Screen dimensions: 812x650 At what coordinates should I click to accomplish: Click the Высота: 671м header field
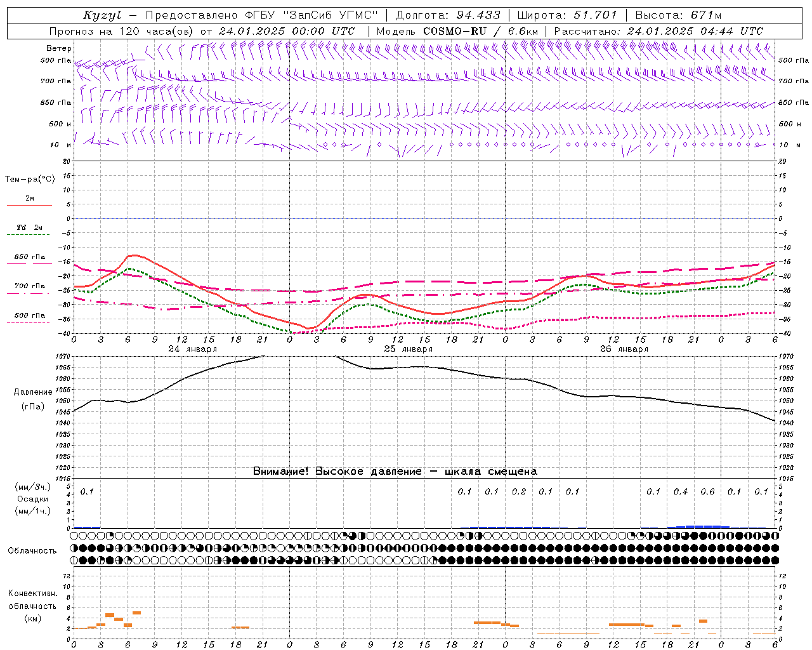tap(678, 15)
